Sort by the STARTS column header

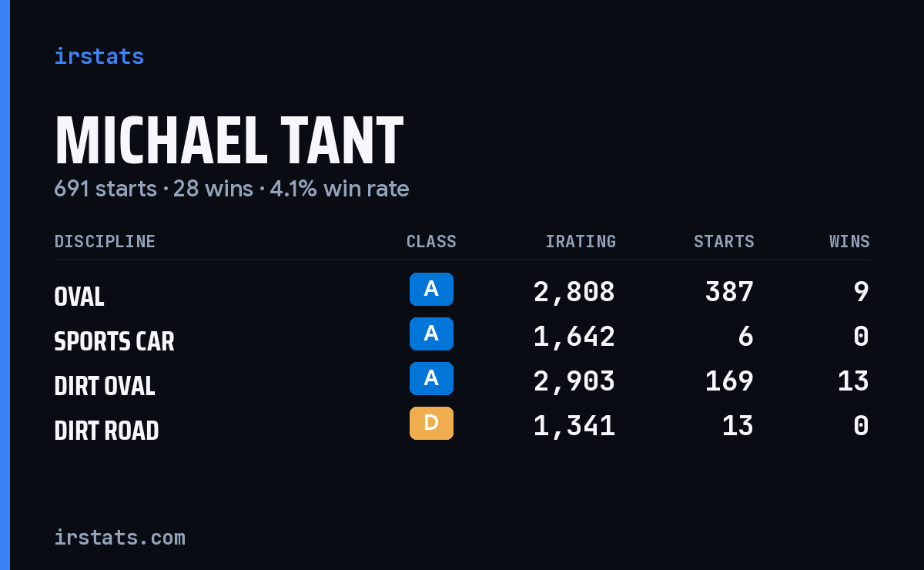(724, 241)
